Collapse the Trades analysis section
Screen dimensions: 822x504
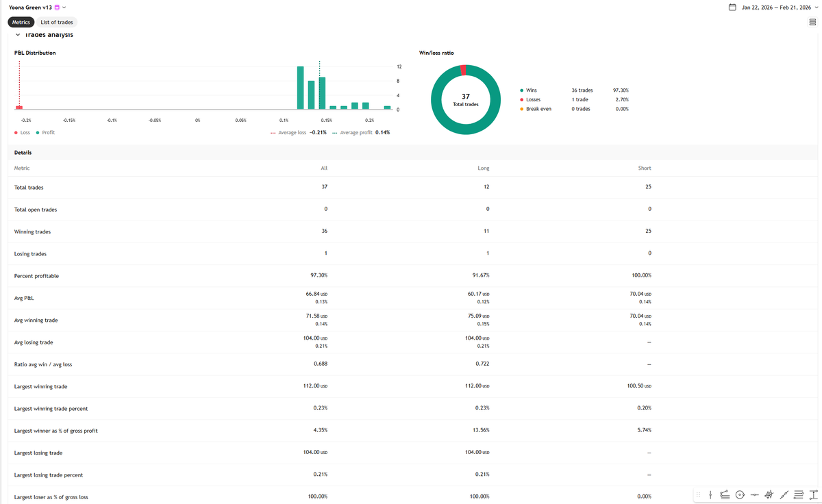point(17,35)
